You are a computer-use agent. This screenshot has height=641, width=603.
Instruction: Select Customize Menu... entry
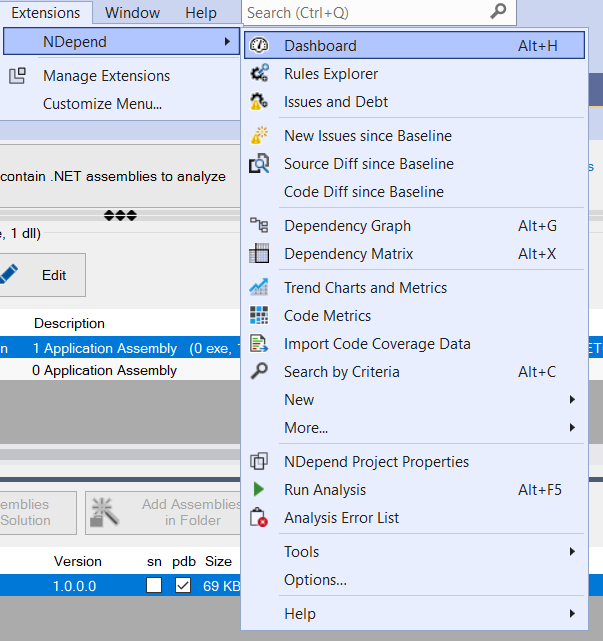(x=103, y=104)
